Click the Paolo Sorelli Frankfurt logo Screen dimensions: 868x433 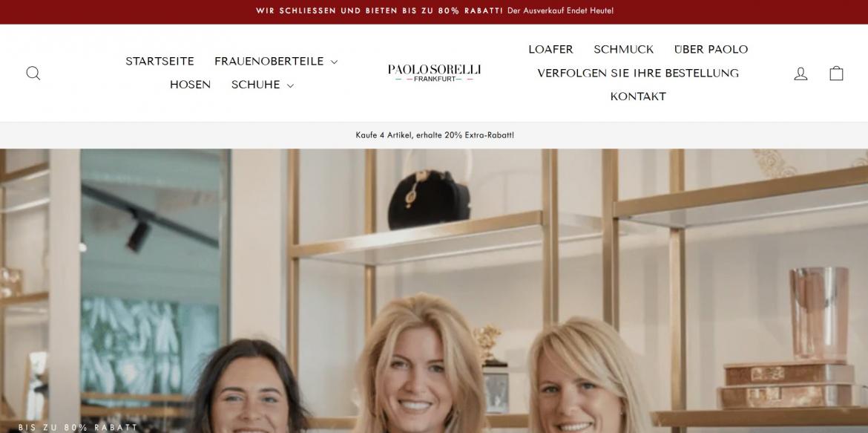tap(434, 73)
